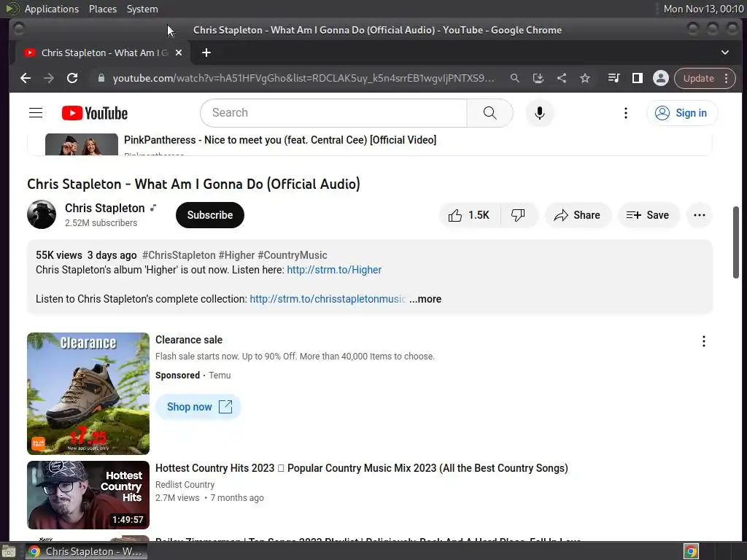747x560 pixels.
Task: Share the Chris Stapleton video
Action: coord(577,215)
